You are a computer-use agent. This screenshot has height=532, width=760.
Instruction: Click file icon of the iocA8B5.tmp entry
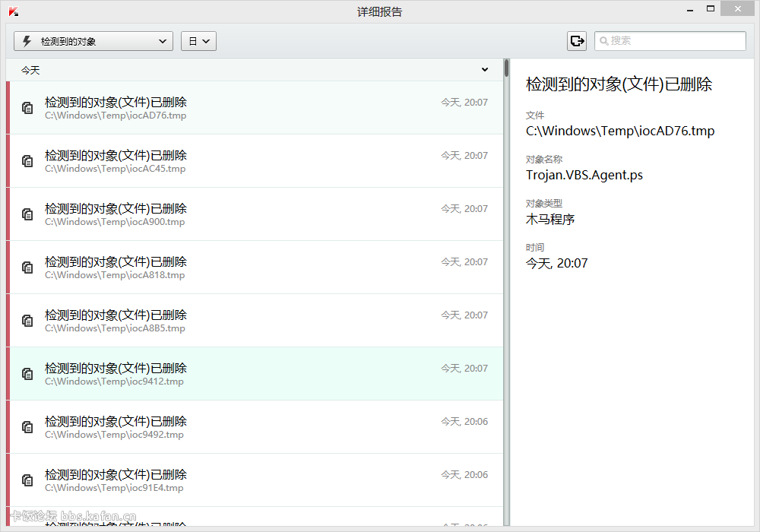[27, 321]
